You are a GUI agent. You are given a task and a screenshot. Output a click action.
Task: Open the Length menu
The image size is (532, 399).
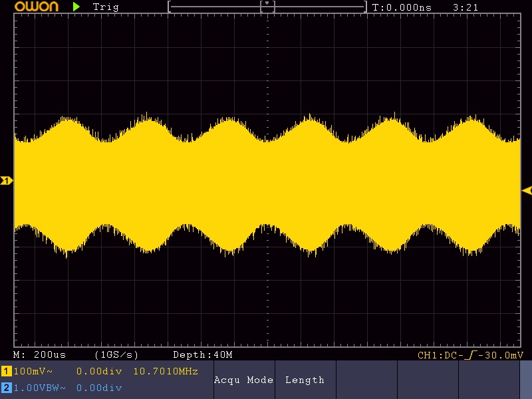(305, 380)
